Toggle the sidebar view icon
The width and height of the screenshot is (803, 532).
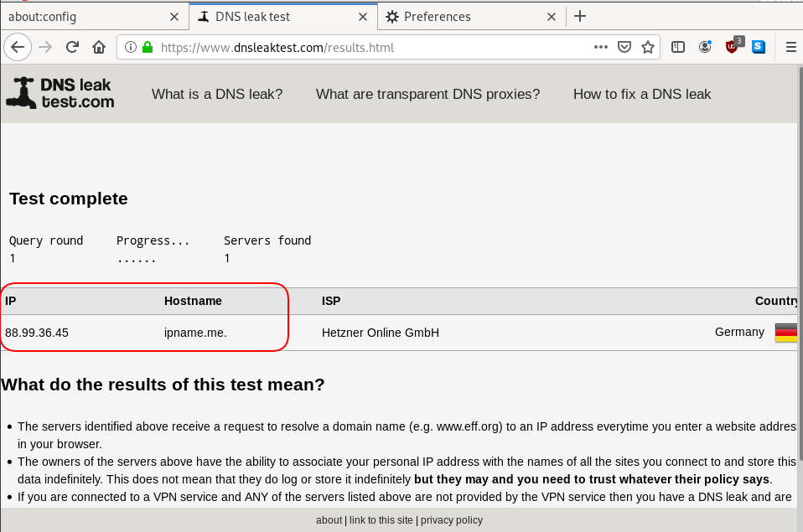click(678, 48)
